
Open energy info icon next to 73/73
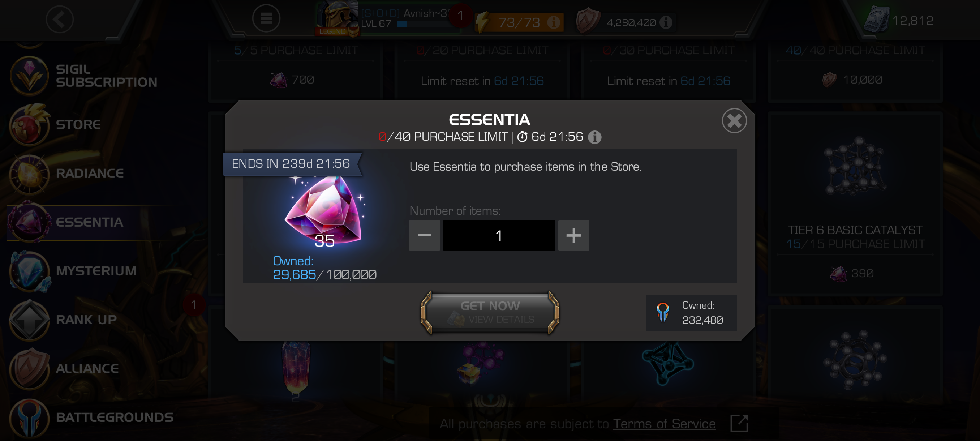point(553,22)
